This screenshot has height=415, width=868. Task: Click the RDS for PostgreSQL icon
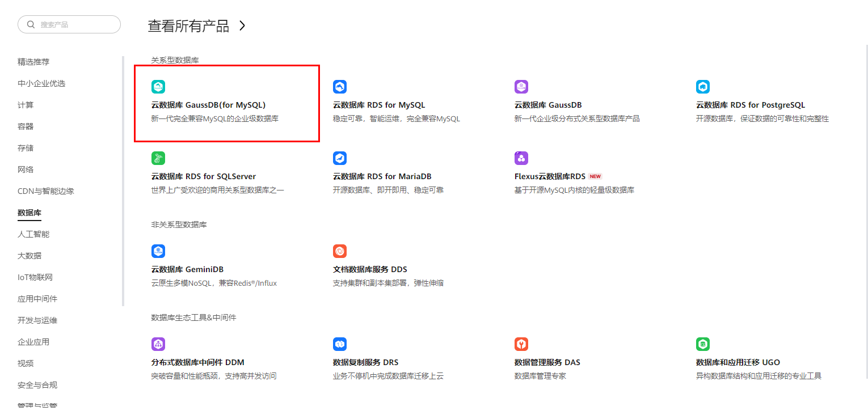click(703, 87)
